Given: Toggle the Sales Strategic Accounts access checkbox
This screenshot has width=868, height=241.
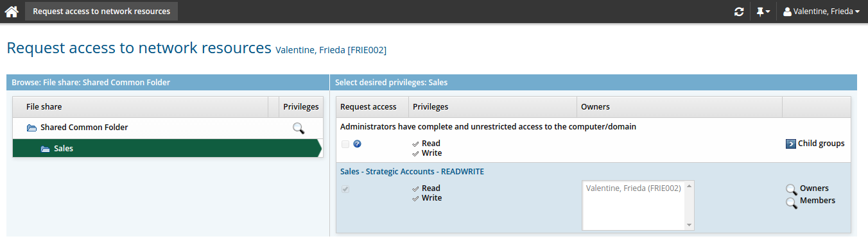Looking at the screenshot, I should point(345,189).
